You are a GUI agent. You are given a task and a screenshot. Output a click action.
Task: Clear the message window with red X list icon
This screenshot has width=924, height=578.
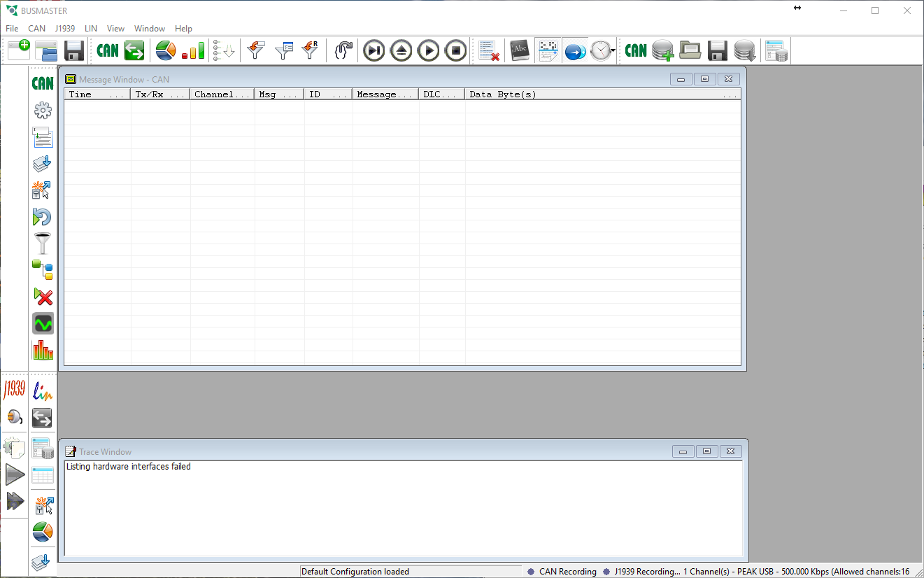tap(489, 50)
